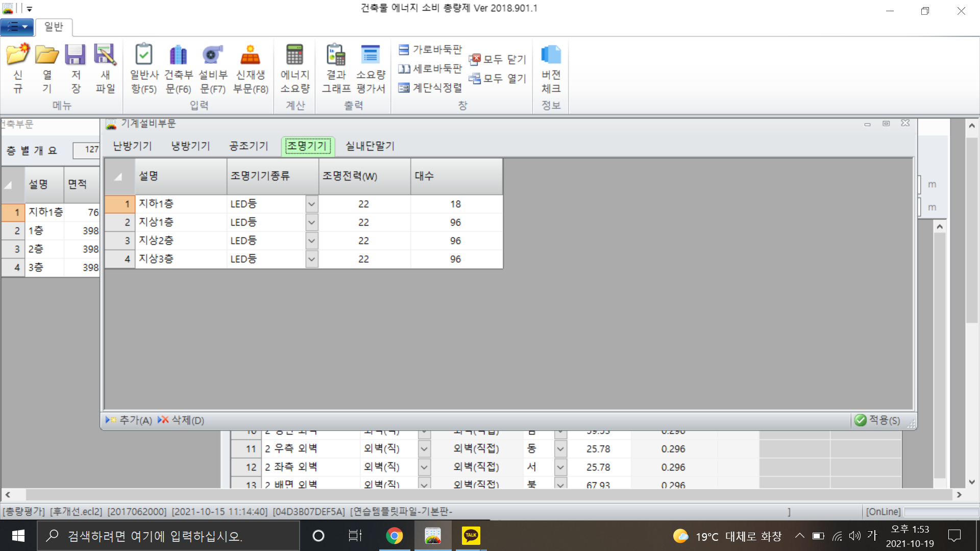Click the 적용(S) apply button

(x=877, y=420)
